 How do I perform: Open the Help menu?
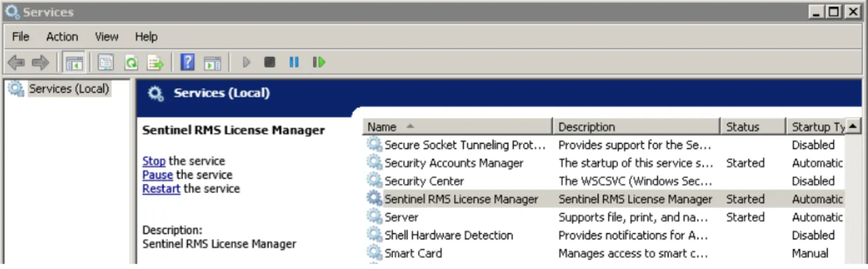point(146,37)
